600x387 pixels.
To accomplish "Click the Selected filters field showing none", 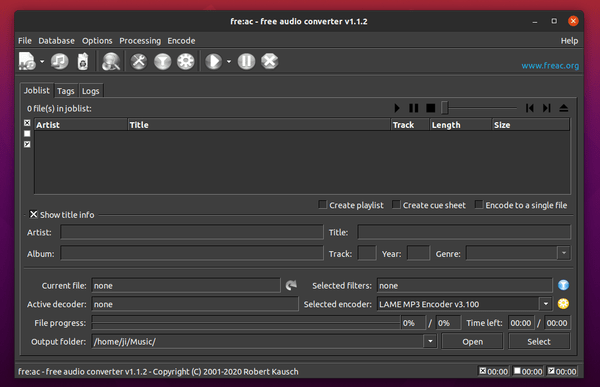I will tap(465, 286).
